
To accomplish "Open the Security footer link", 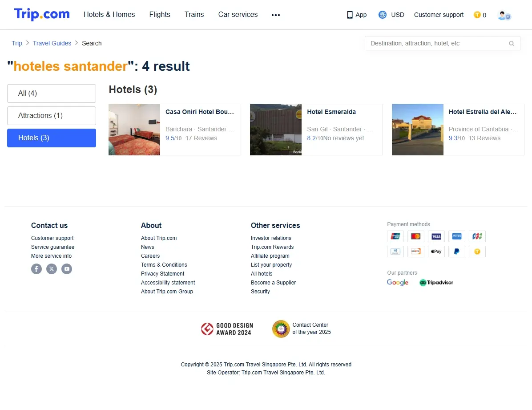I will pos(260,292).
